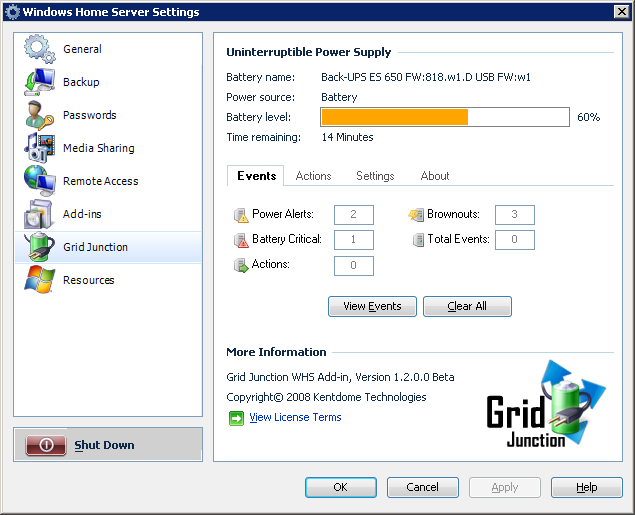This screenshot has width=635, height=515.
Task: Click the Grid Junction logo image
Action: 546,404
